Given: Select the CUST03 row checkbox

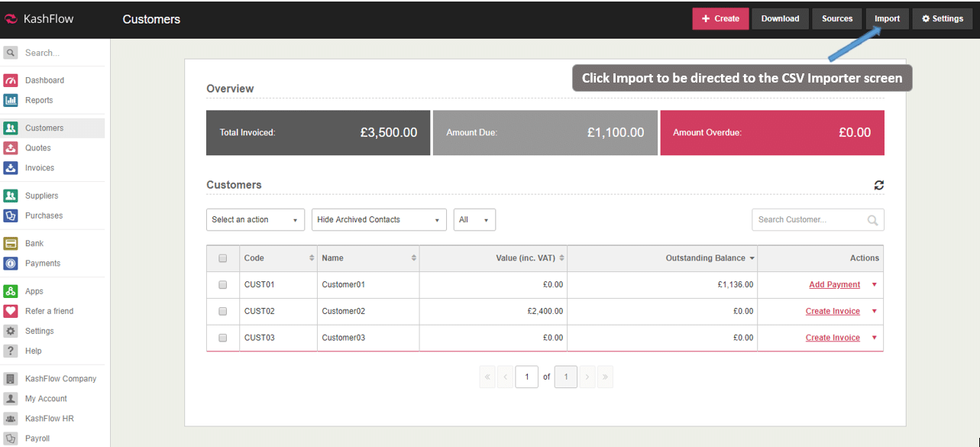Looking at the screenshot, I should click(x=223, y=338).
